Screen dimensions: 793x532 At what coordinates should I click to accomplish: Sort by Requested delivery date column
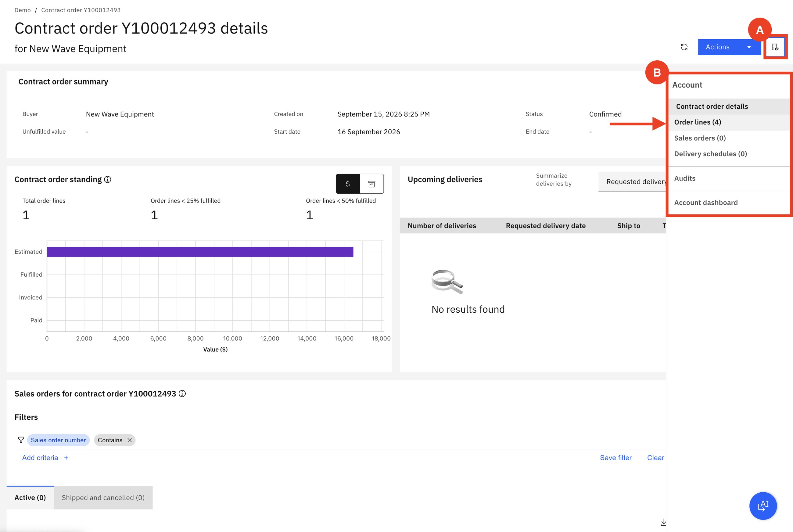(545, 226)
